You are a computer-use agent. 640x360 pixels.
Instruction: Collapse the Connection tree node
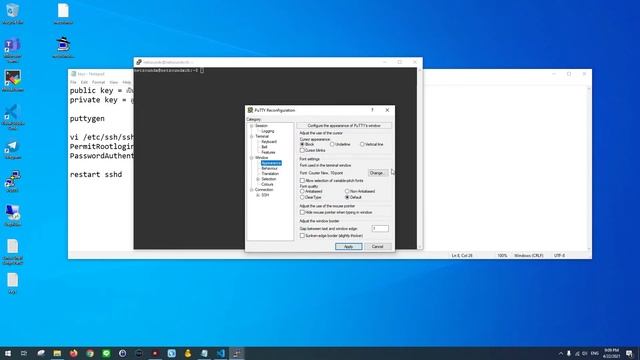coord(251,190)
